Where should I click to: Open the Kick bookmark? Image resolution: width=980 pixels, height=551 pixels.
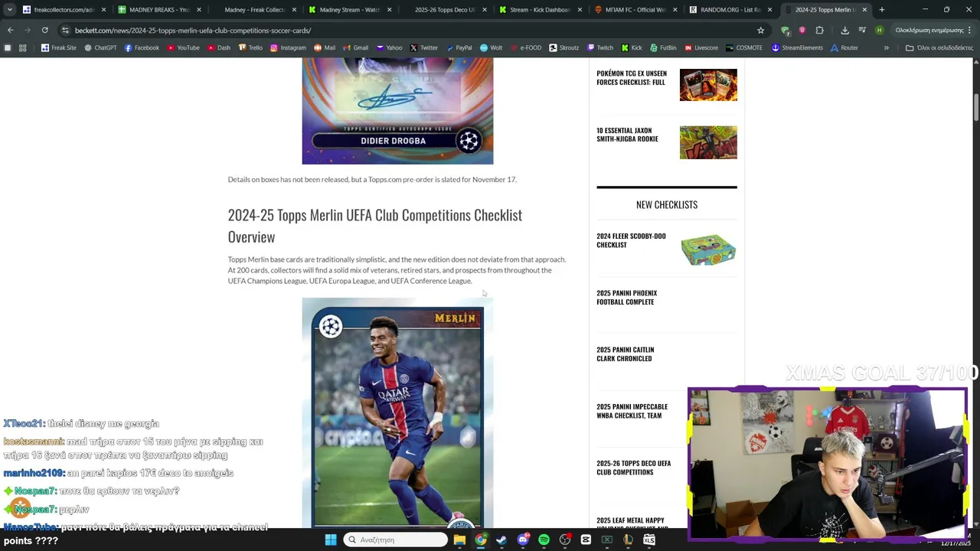(x=631, y=47)
